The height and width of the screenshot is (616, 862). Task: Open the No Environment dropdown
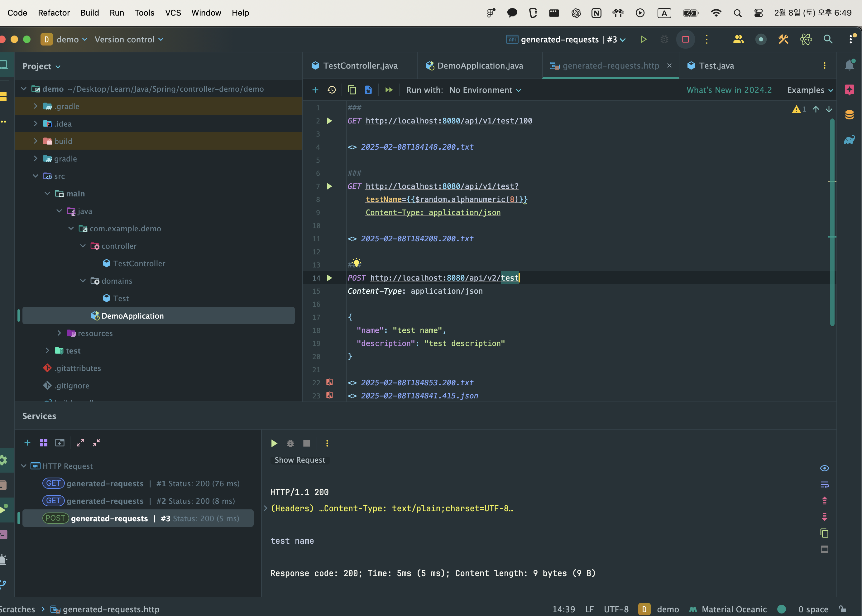[485, 90]
